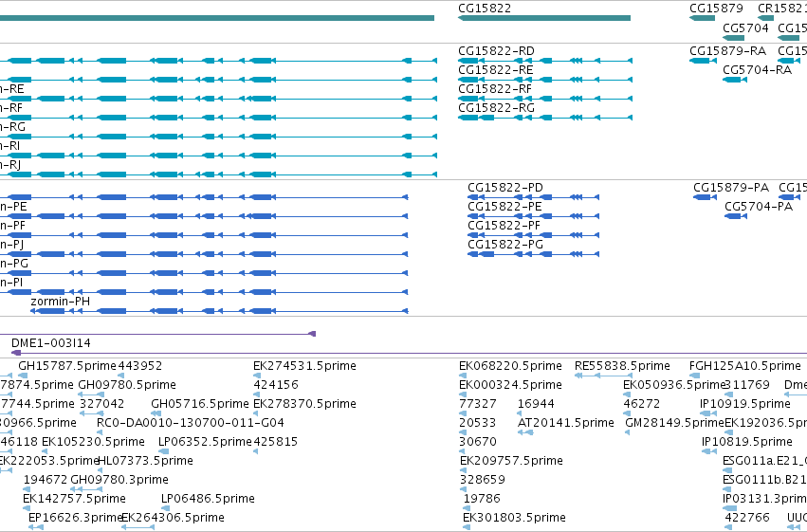This screenshot has height=532, width=807.
Task: Click EST EK068220.5prime
Action: click(510, 366)
